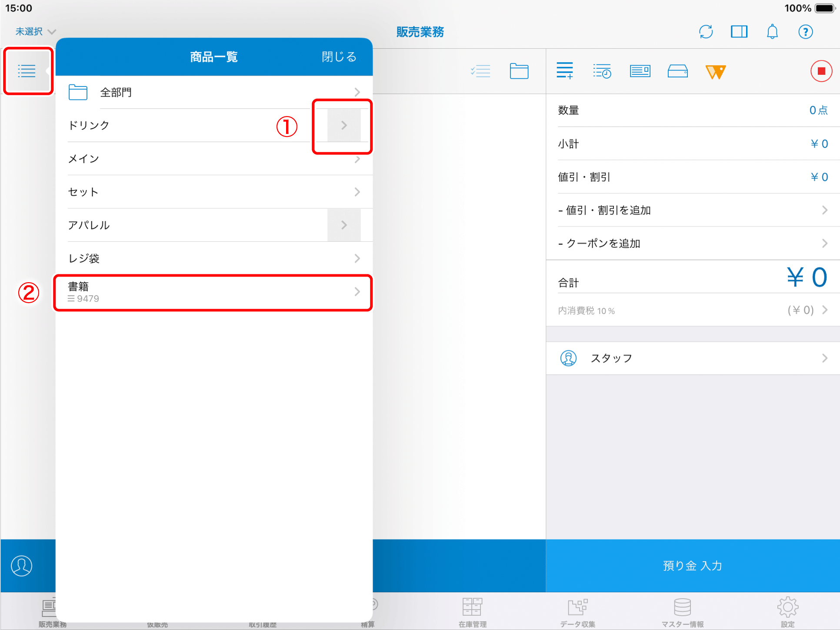The width and height of the screenshot is (840, 630).
Task: Open the 未選択 dropdown
Action: tap(35, 32)
